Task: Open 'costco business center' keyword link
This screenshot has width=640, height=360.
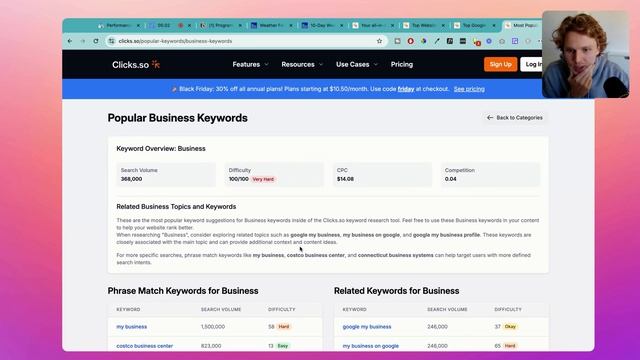Action: click(144, 346)
